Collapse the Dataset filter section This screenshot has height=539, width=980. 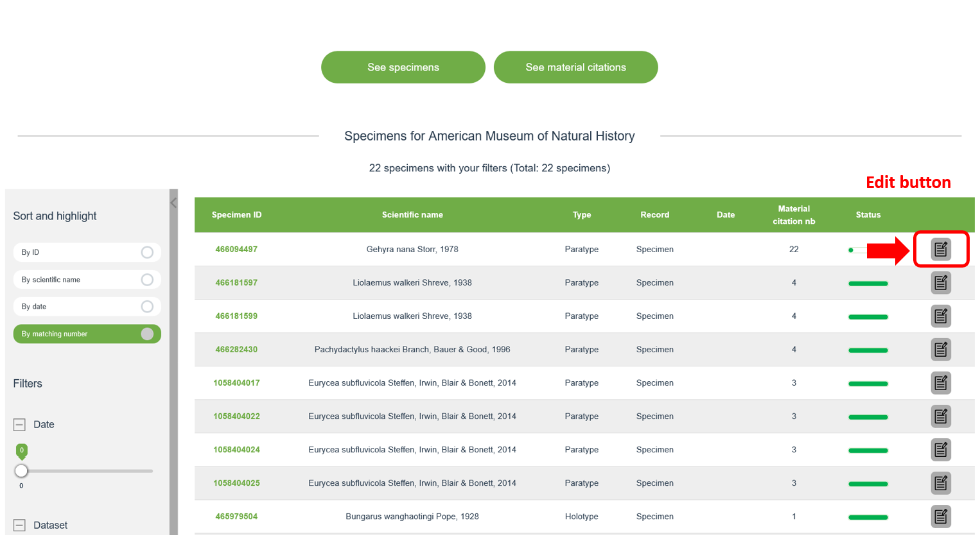(19, 525)
